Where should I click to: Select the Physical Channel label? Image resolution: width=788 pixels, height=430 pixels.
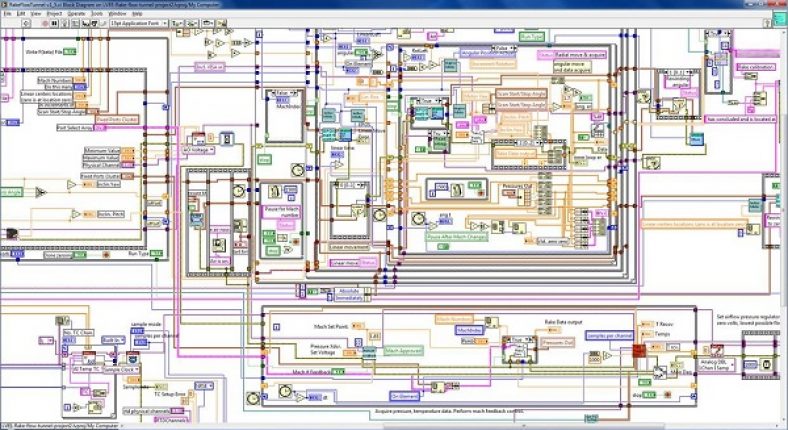(102, 165)
